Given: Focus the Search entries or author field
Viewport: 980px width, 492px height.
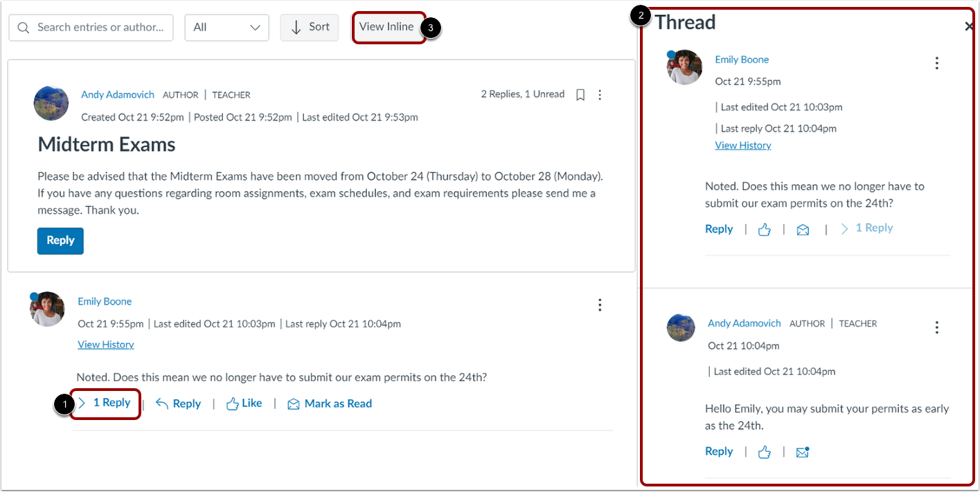Looking at the screenshot, I should pyautogui.click(x=91, y=28).
